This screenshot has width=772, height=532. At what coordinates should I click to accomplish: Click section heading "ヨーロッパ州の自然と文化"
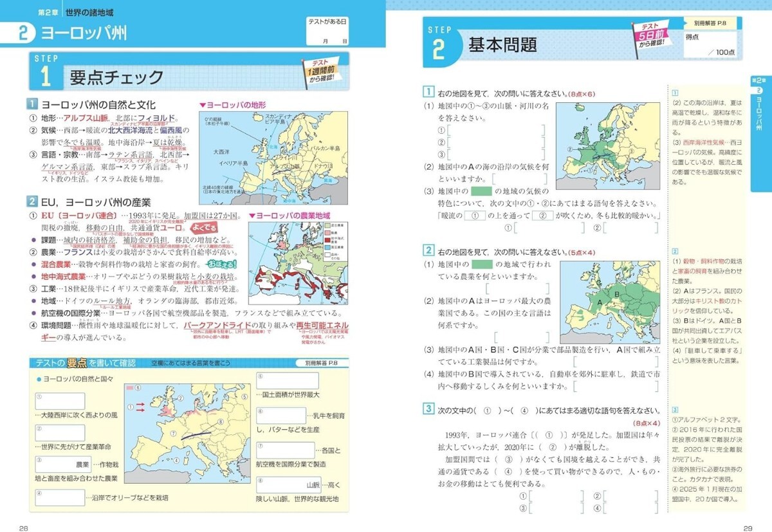98,105
